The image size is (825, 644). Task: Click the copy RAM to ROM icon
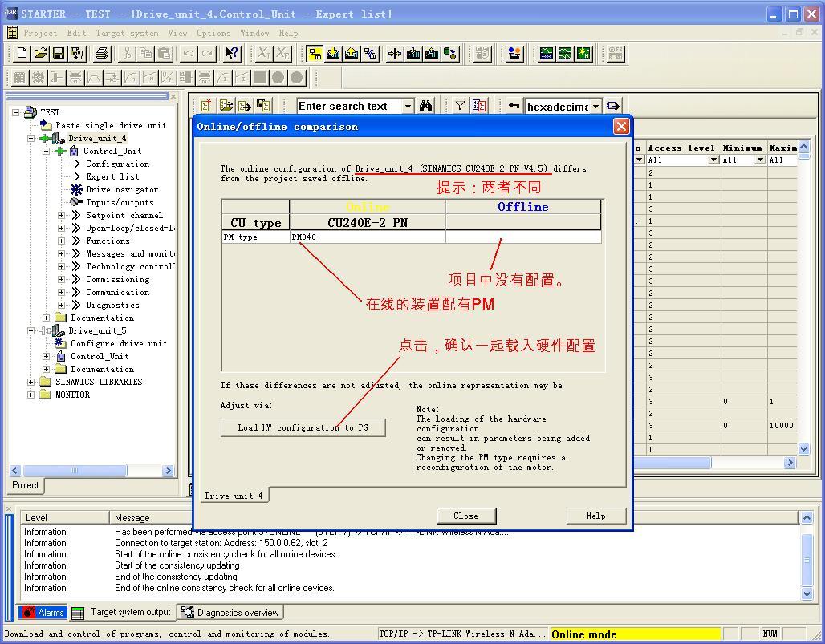[x=450, y=53]
